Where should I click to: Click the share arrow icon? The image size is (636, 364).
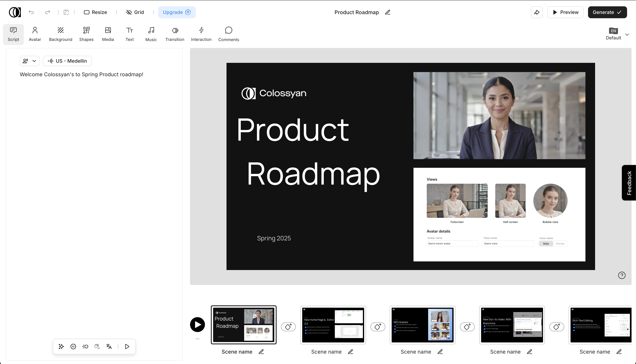(537, 12)
